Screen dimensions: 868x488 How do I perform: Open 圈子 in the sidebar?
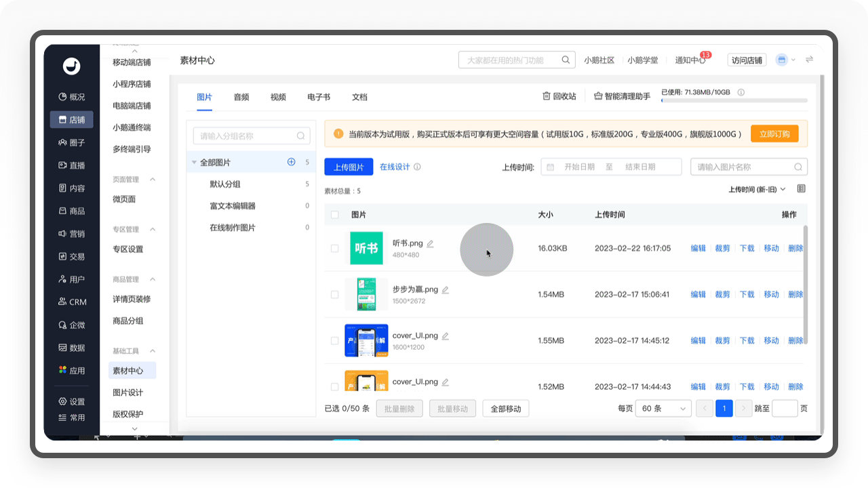[x=71, y=142]
